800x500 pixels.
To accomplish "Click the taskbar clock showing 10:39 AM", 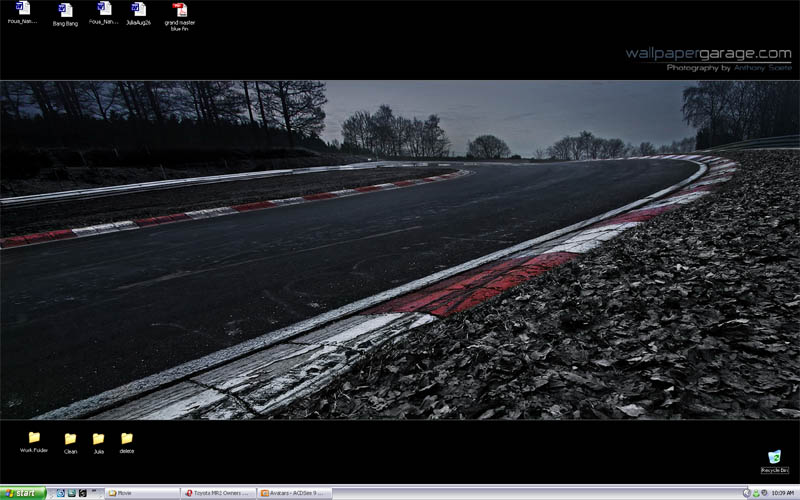I will 783,493.
